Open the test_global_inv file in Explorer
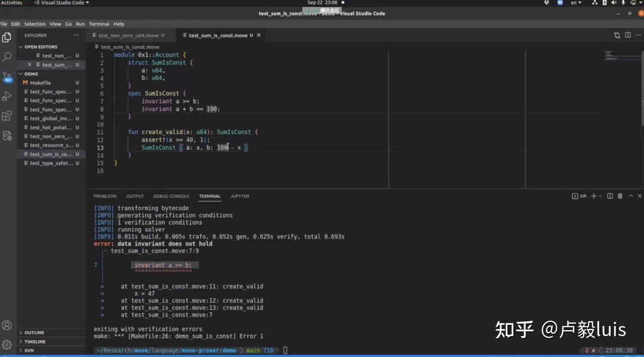This screenshot has height=357, width=644. (x=51, y=119)
